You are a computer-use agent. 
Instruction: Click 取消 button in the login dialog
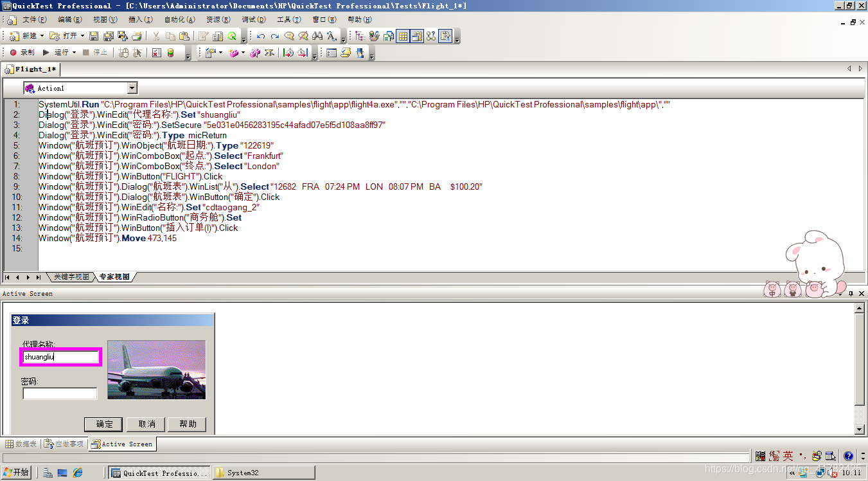pyautogui.click(x=145, y=424)
